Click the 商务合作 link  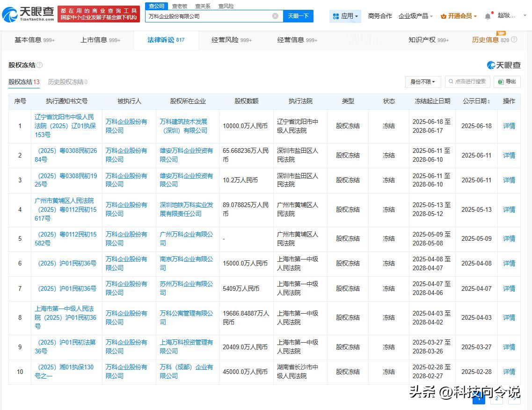[379, 16]
